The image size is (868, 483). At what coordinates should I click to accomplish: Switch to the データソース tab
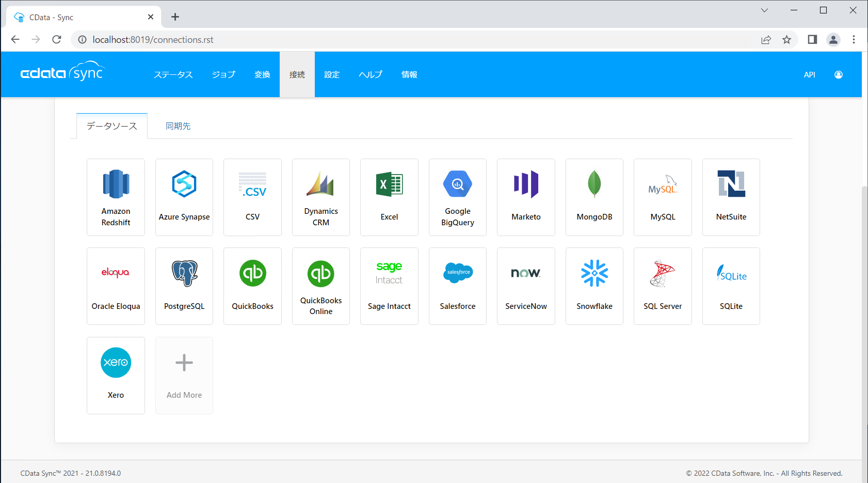pos(112,126)
